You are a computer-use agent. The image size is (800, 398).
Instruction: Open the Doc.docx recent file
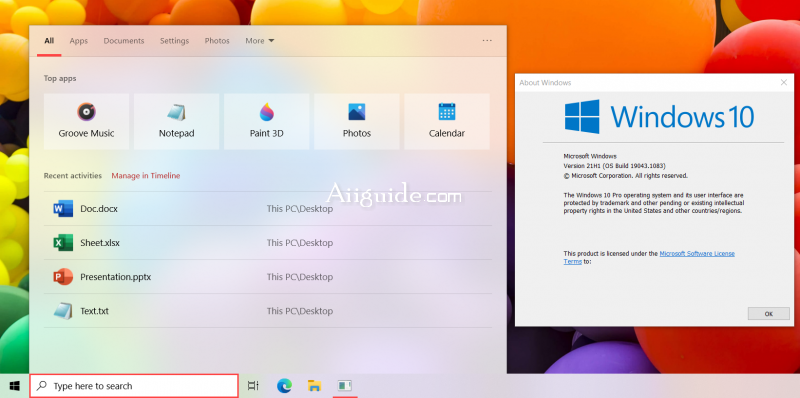(268, 209)
